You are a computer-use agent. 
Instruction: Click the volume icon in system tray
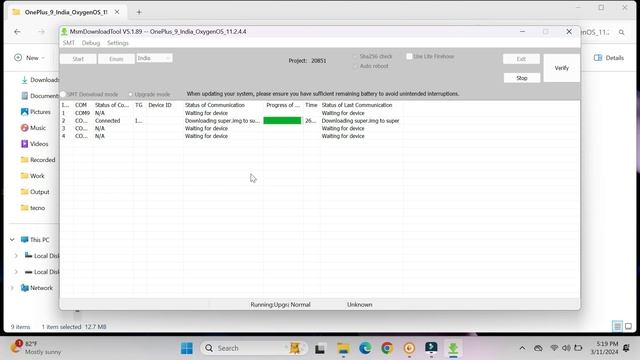[x=566, y=348]
